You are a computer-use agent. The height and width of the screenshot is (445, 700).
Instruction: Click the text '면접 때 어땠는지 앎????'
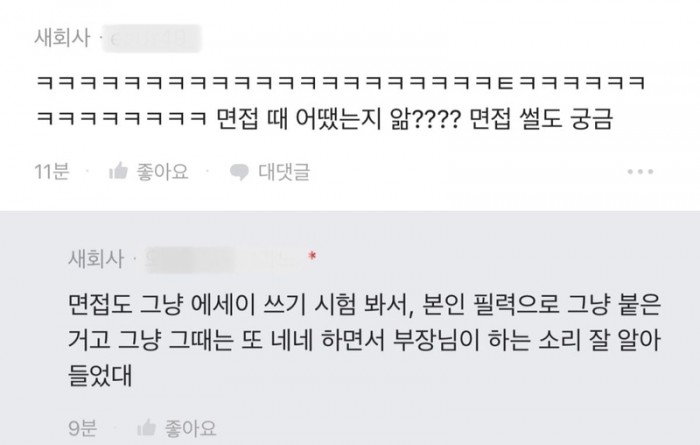coord(338,119)
